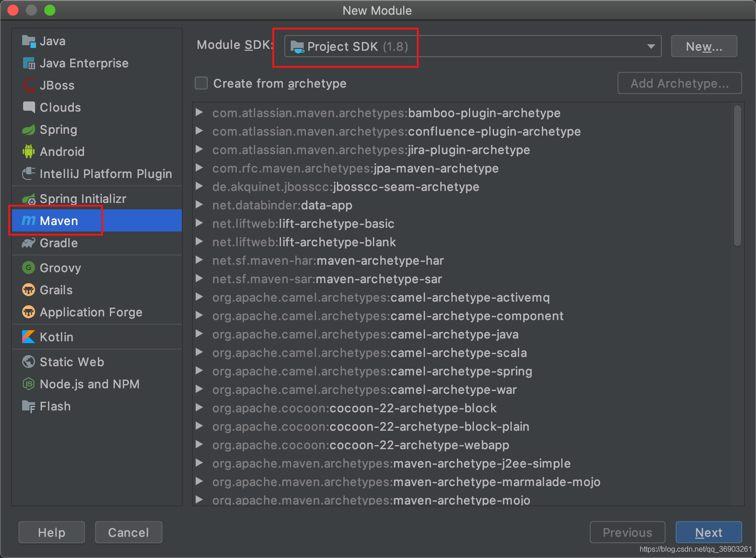Select Java module type label

tap(53, 42)
